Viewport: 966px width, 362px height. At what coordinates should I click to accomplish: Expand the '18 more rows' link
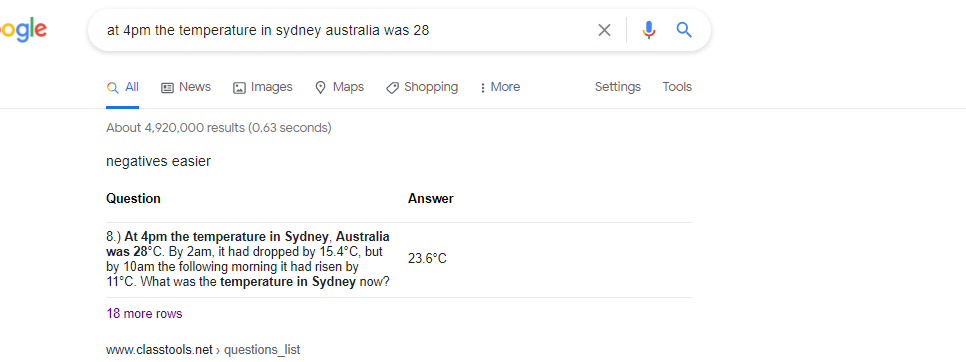click(144, 313)
